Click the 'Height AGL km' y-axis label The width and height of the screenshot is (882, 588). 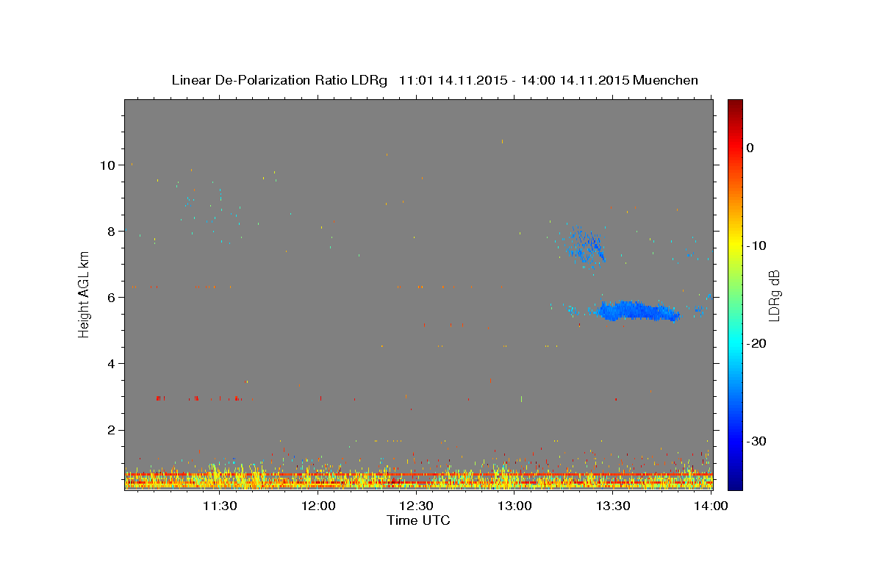(x=84, y=295)
